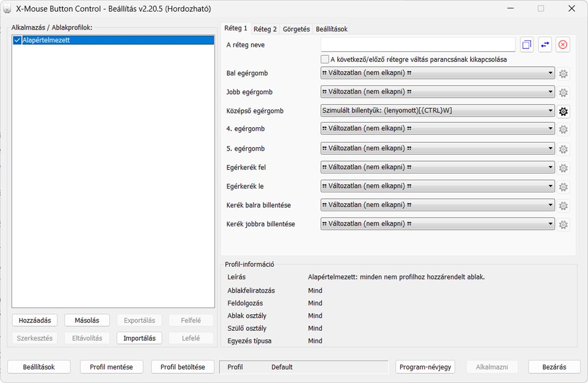Click the Leírás description text
588x383 pixels.
pyautogui.click(x=396, y=277)
